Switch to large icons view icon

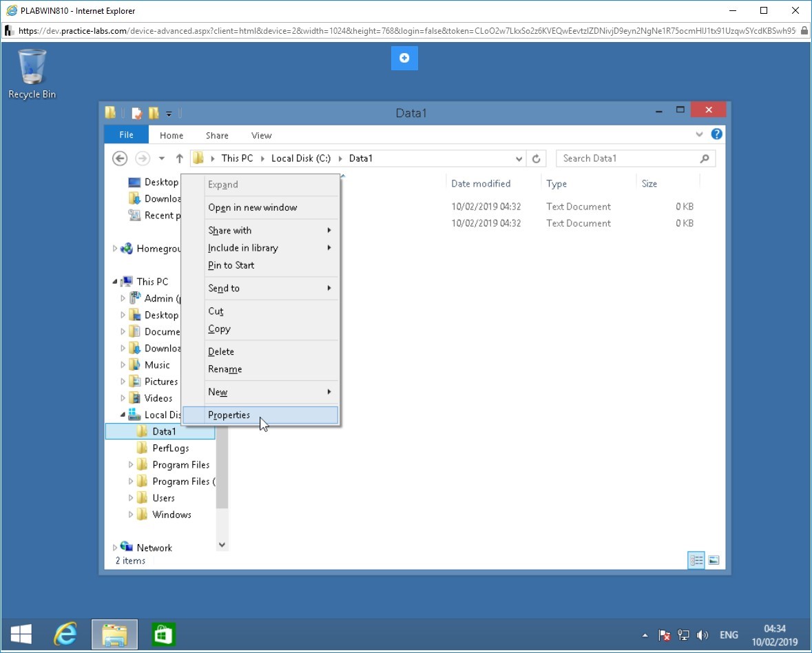pos(714,560)
